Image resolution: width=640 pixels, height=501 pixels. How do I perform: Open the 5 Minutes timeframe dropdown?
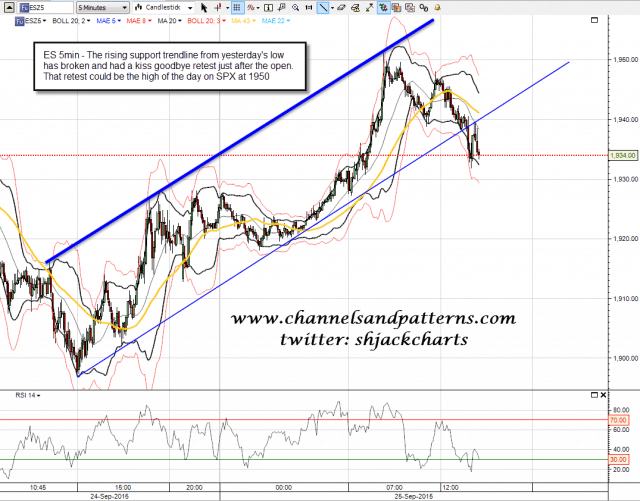click(x=103, y=7)
